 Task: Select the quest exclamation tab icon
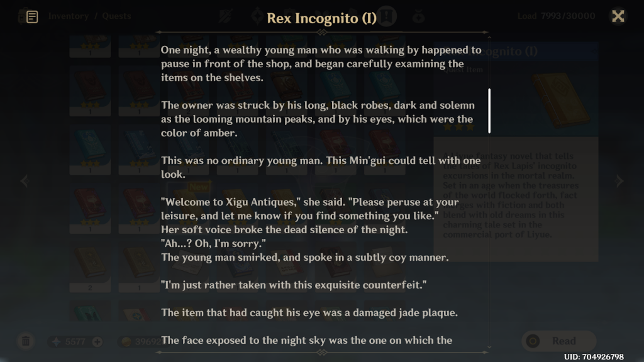(387, 16)
